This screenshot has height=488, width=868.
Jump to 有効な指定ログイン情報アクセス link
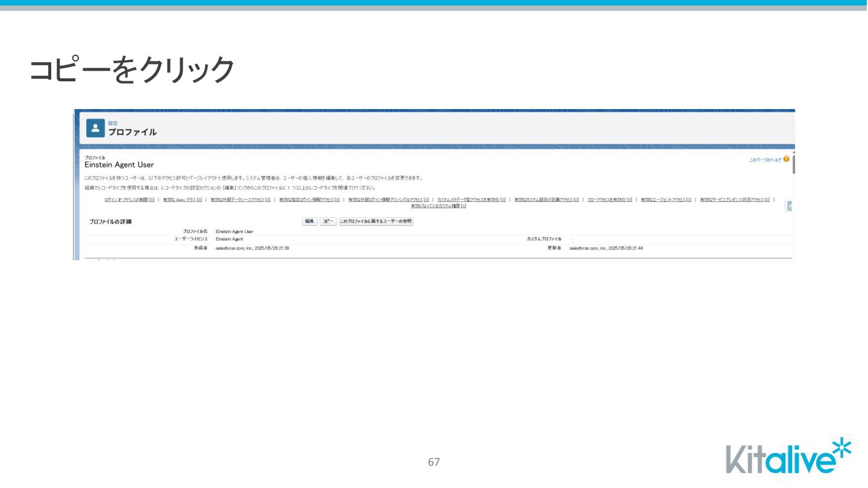(309, 199)
